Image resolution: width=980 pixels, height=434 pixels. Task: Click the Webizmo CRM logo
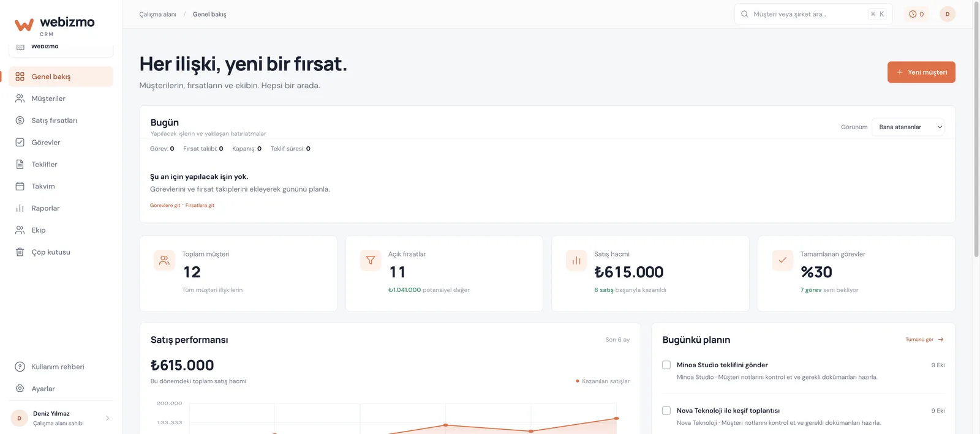55,25
